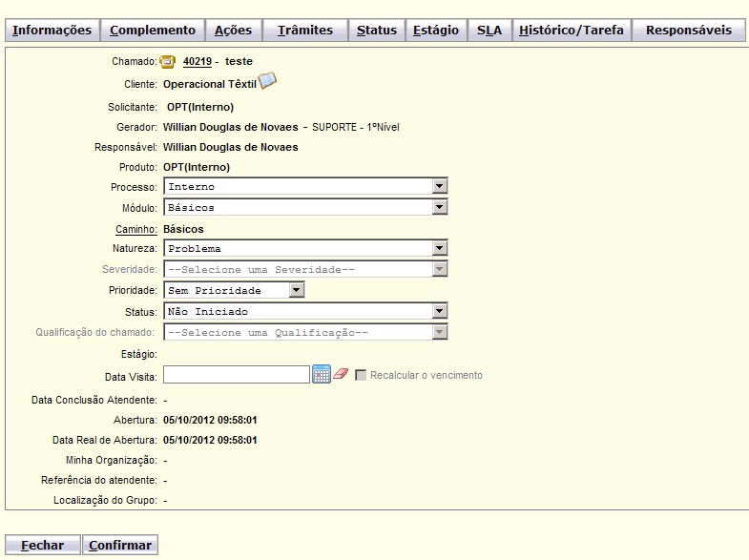Open ticket number 40219 link
The width and height of the screenshot is (749, 560).
tap(197, 61)
